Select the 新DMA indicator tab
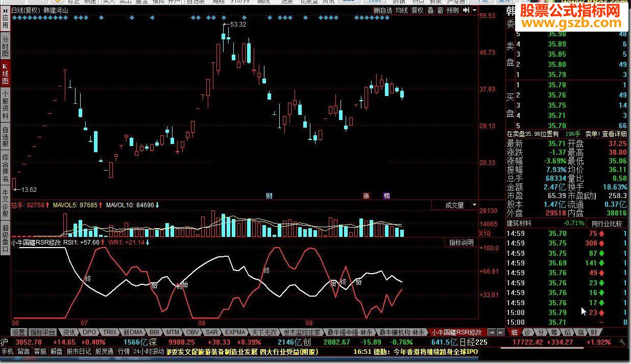The image size is (631, 364). [x=133, y=332]
